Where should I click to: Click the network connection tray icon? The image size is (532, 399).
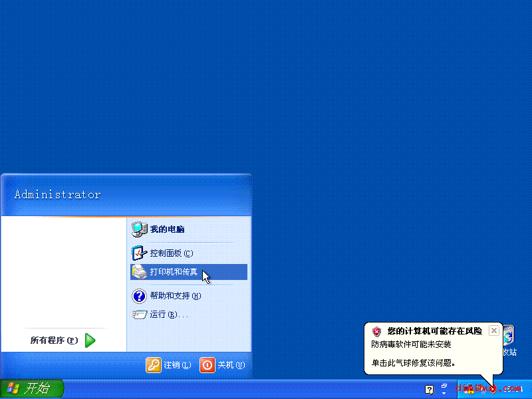coord(470,389)
